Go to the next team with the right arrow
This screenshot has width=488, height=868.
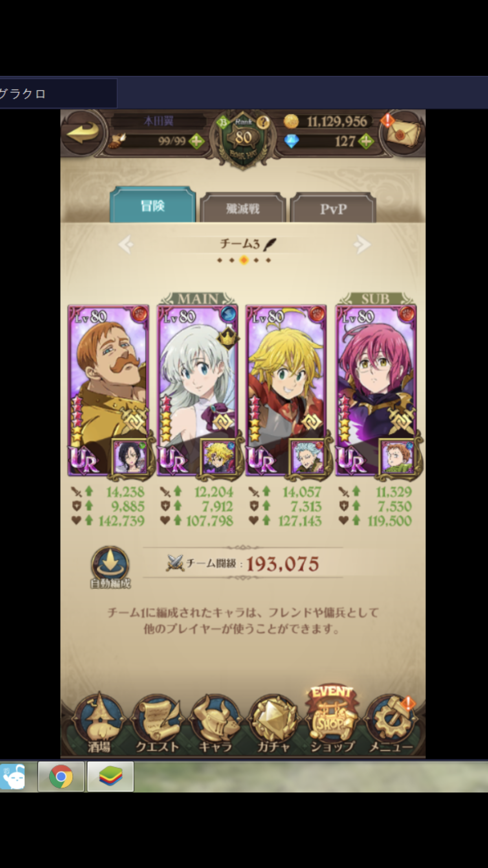tap(362, 245)
